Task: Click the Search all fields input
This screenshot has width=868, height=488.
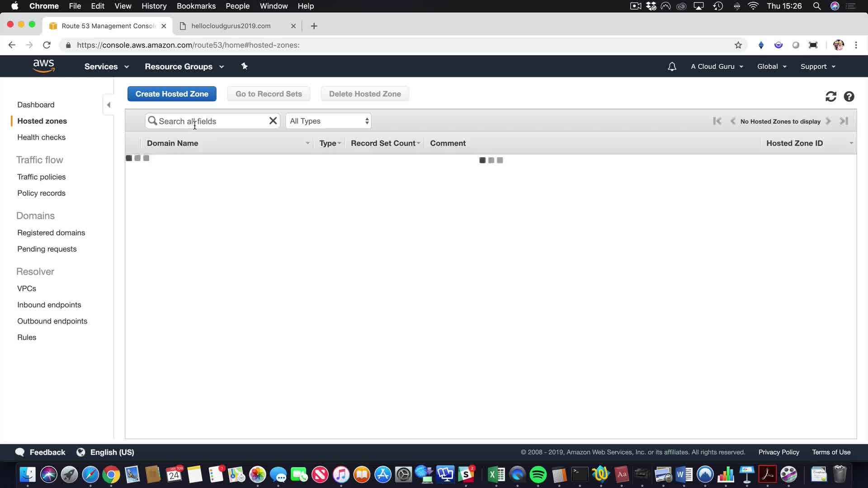Action: point(210,121)
